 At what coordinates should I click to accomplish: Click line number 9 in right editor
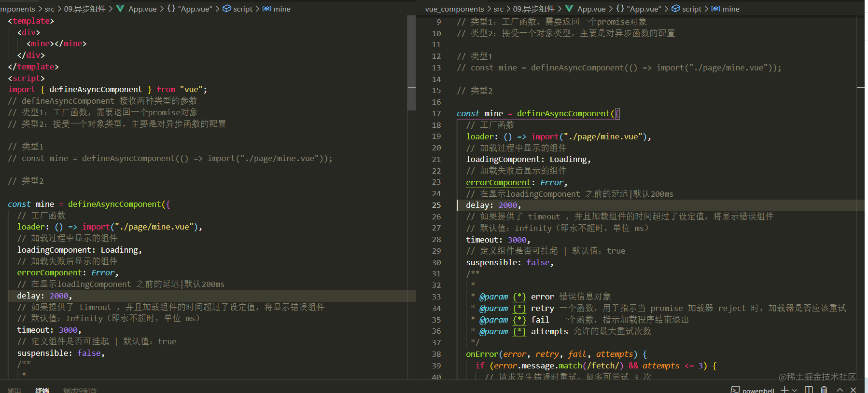click(x=439, y=22)
